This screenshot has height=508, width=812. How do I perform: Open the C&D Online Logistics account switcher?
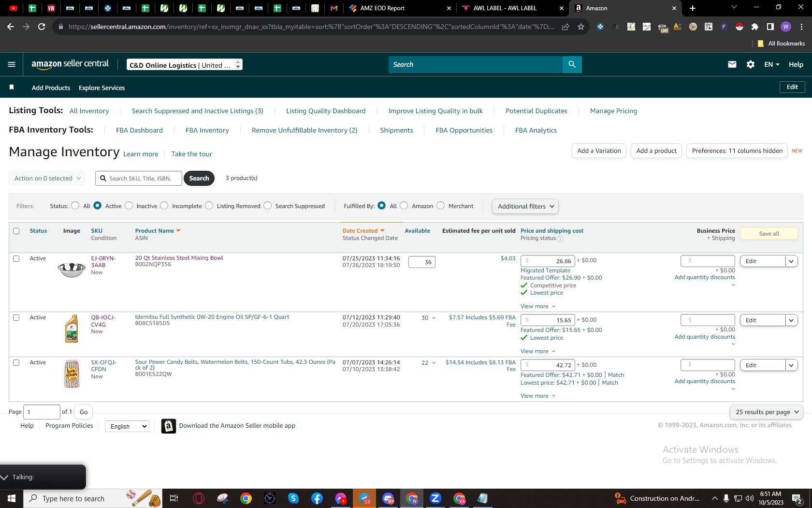[185, 64]
